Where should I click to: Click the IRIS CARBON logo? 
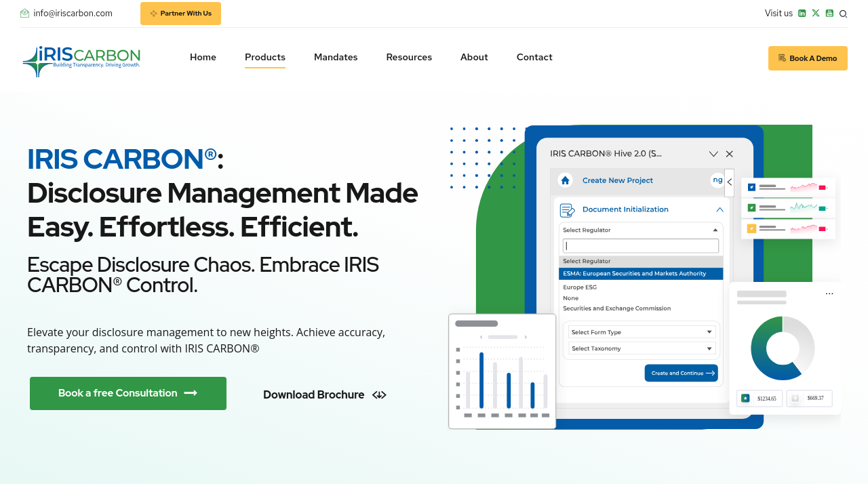81,61
